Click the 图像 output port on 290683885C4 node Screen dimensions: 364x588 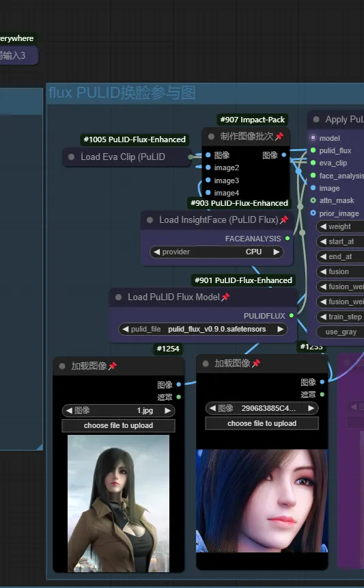(x=322, y=382)
